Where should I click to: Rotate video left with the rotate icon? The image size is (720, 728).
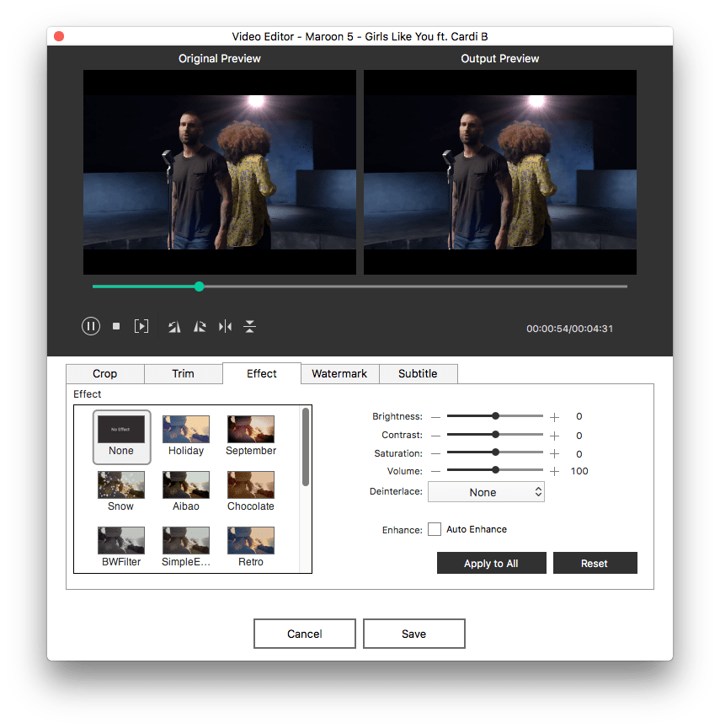pos(174,327)
